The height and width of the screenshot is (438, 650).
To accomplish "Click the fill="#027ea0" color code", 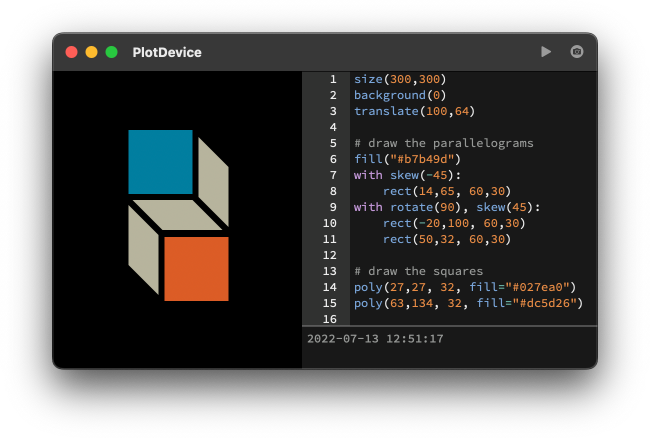I will click(511, 287).
